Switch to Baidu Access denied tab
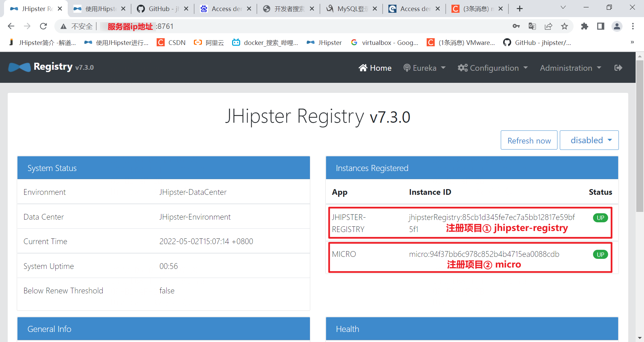 (x=225, y=9)
